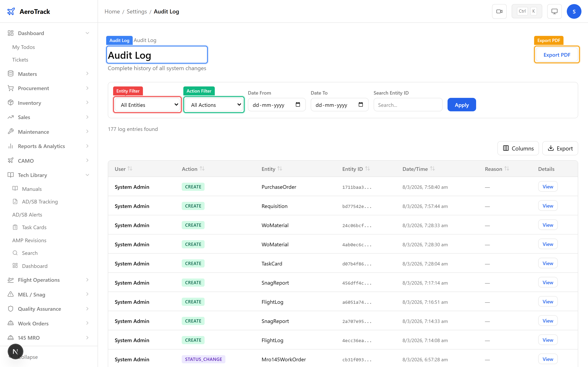Open the All Entities dropdown
This screenshot has height=367, width=588.
pyautogui.click(x=147, y=105)
